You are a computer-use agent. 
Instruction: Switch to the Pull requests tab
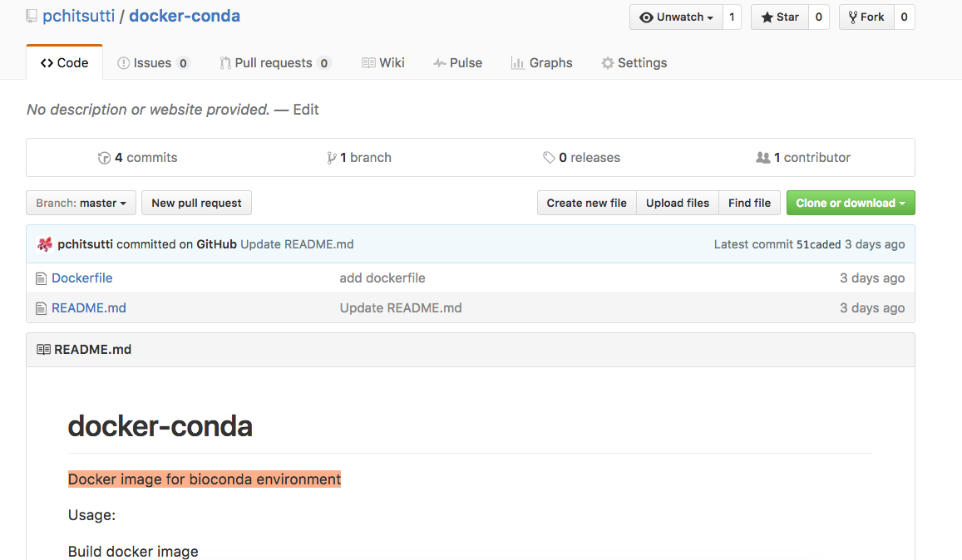click(x=275, y=62)
